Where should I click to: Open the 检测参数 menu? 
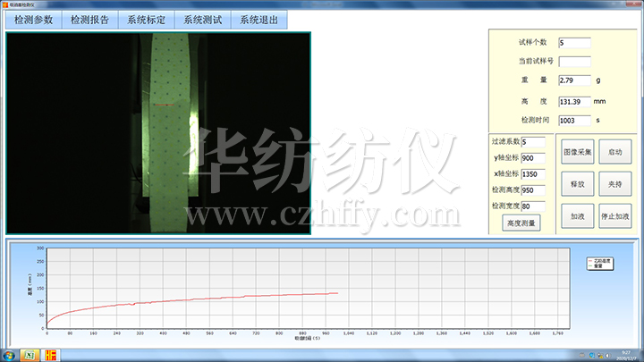pyautogui.click(x=34, y=20)
